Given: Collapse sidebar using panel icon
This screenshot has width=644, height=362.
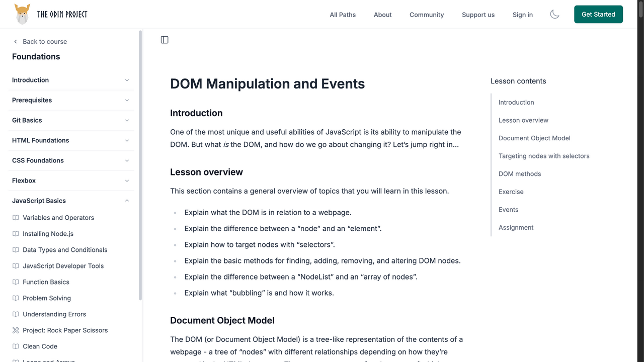Looking at the screenshot, I should (165, 40).
